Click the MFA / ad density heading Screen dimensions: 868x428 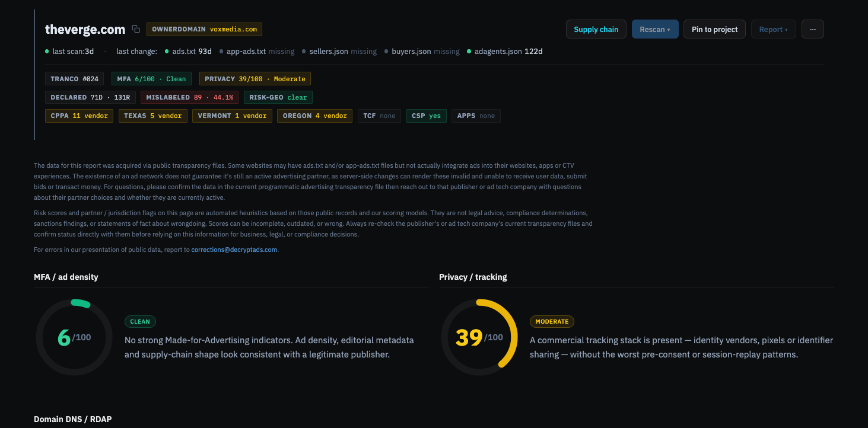tap(66, 277)
